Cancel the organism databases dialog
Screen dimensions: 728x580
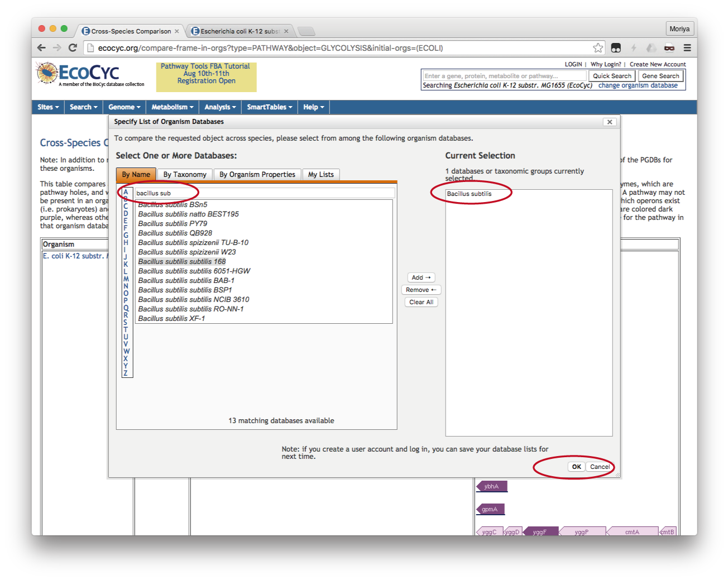[600, 467]
